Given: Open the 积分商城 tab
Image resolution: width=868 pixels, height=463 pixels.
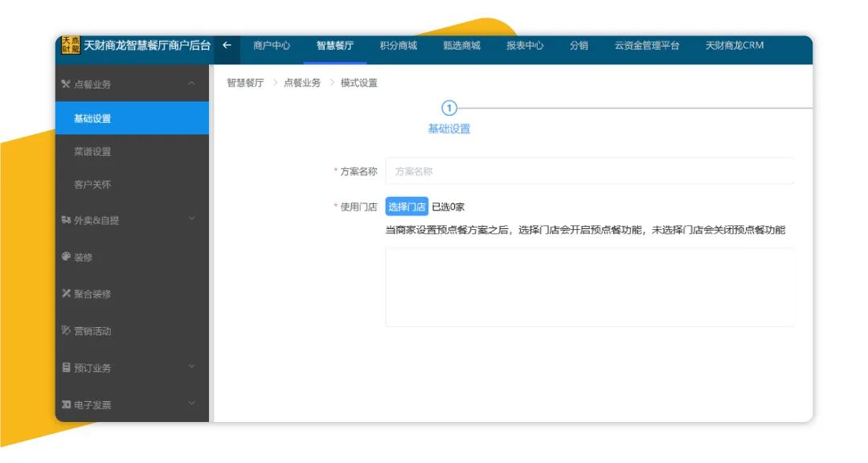Looking at the screenshot, I should pos(399,45).
